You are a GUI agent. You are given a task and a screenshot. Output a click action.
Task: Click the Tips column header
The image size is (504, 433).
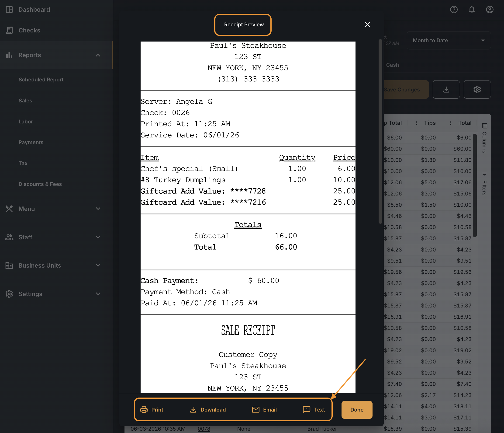click(x=430, y=123)
